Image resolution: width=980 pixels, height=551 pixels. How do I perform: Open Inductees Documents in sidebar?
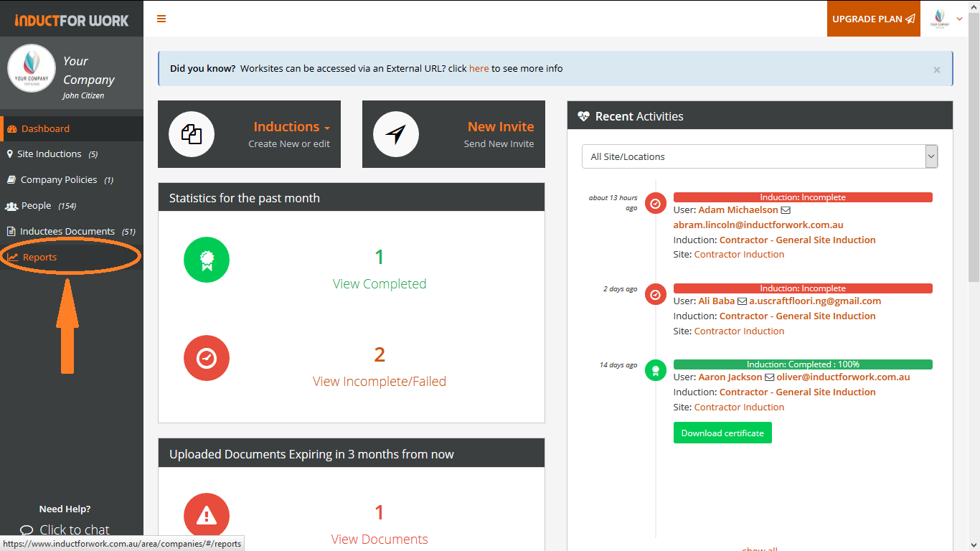[x=72, y=232]
